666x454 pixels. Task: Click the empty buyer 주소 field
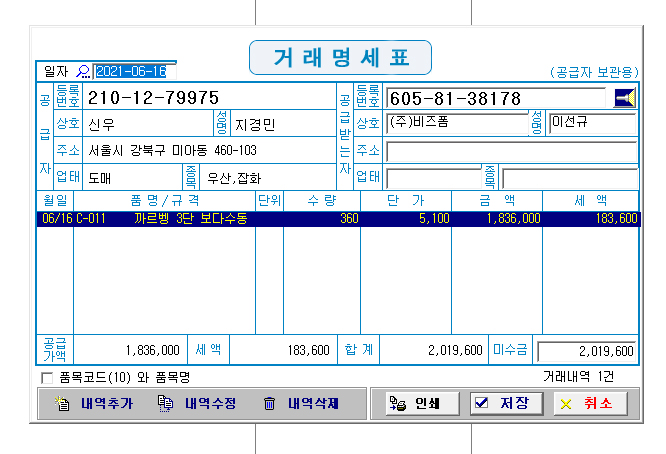(x=510, y=151)
